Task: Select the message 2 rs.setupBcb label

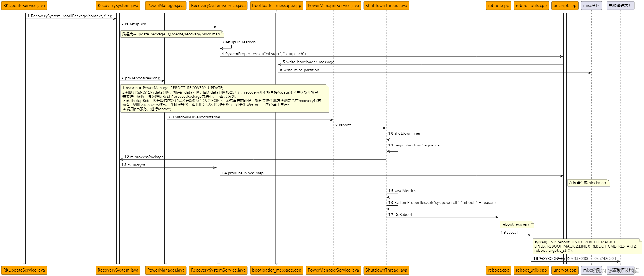Action: [134, 24]
